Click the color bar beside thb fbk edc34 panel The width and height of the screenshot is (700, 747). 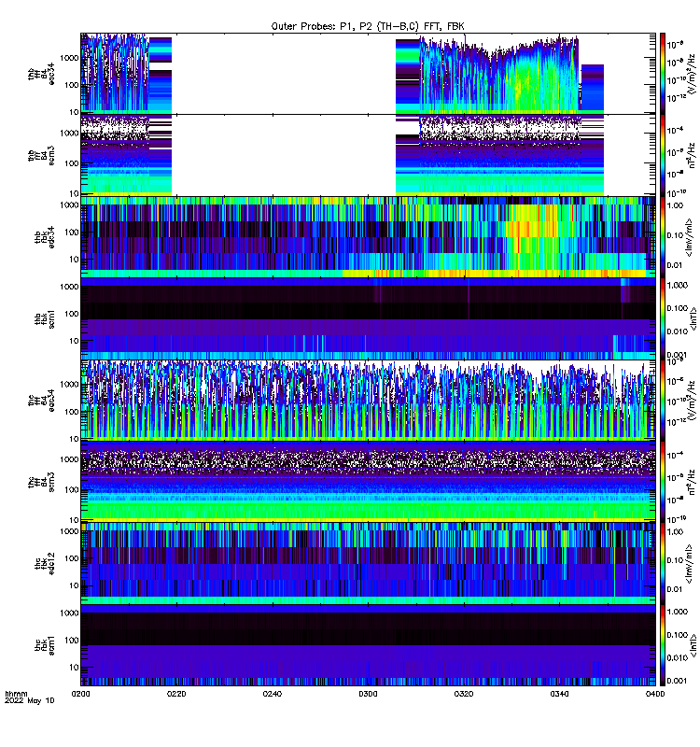663,237
